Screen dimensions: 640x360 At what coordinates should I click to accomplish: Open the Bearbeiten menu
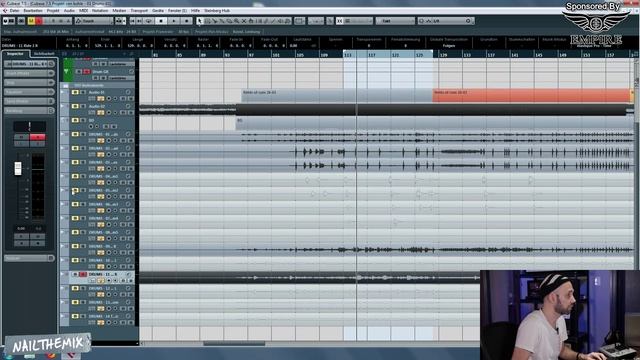pos(33,11)
